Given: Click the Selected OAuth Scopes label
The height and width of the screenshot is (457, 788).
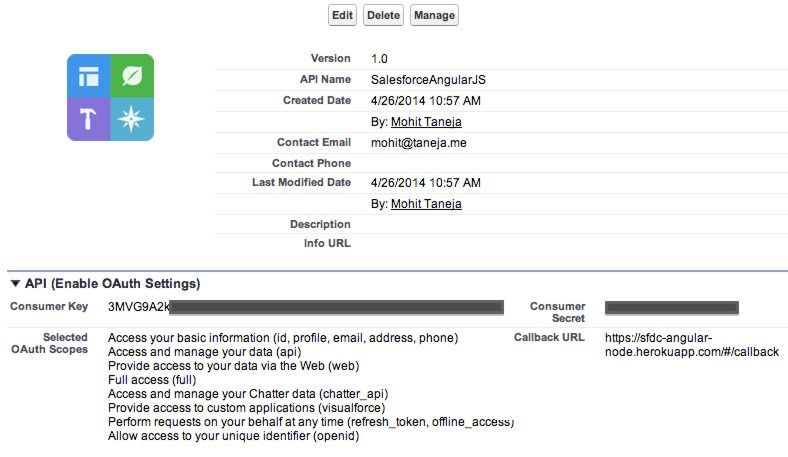Looking at the screenshot, I should (49, 343).
